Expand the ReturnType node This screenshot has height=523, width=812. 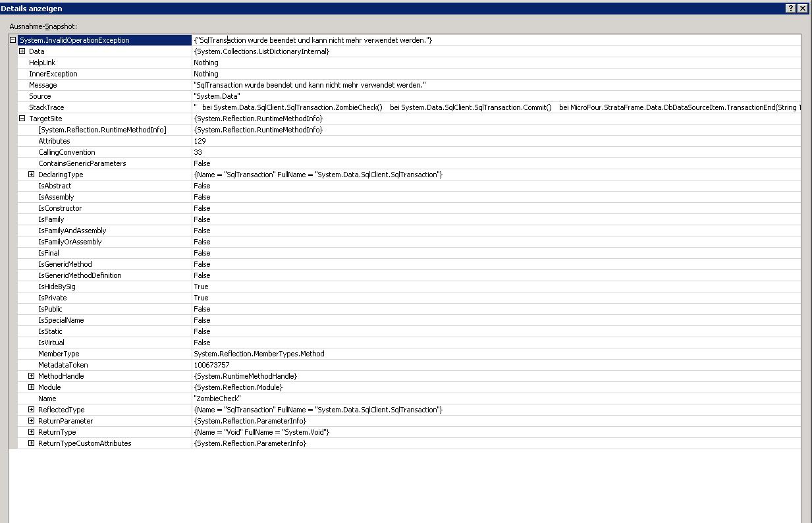click(x=31, y=432)
